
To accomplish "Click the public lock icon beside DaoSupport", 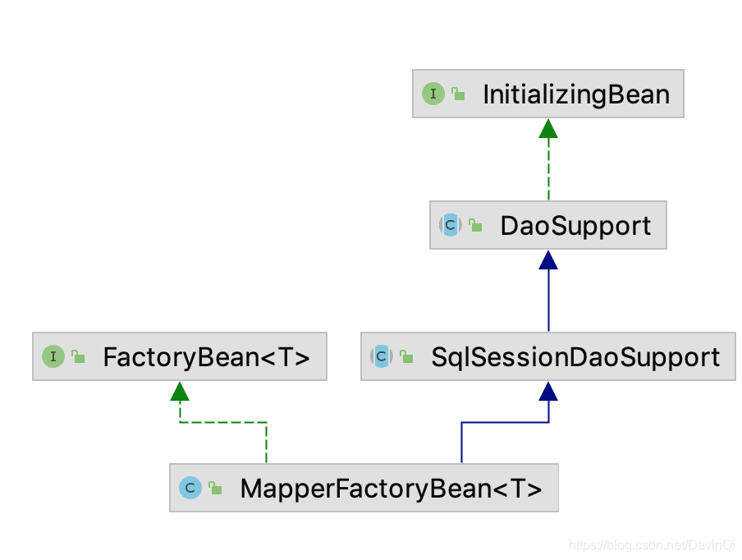I will 475,225.
